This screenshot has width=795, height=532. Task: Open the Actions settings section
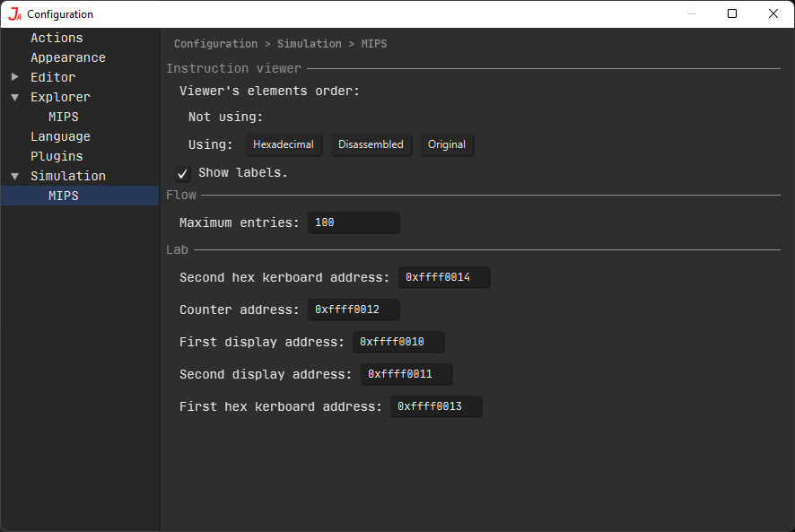pyautogui.click(x=57, y=38)
